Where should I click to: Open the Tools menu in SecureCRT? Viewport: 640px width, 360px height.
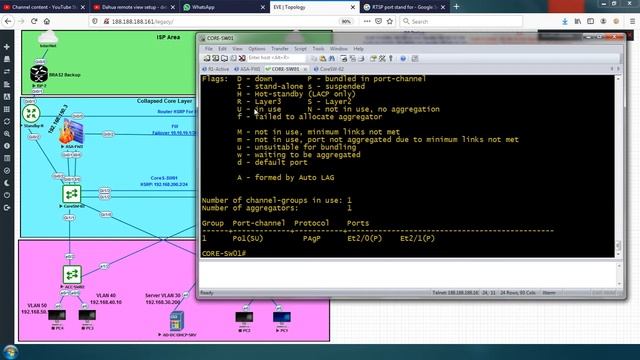(318, 49)
